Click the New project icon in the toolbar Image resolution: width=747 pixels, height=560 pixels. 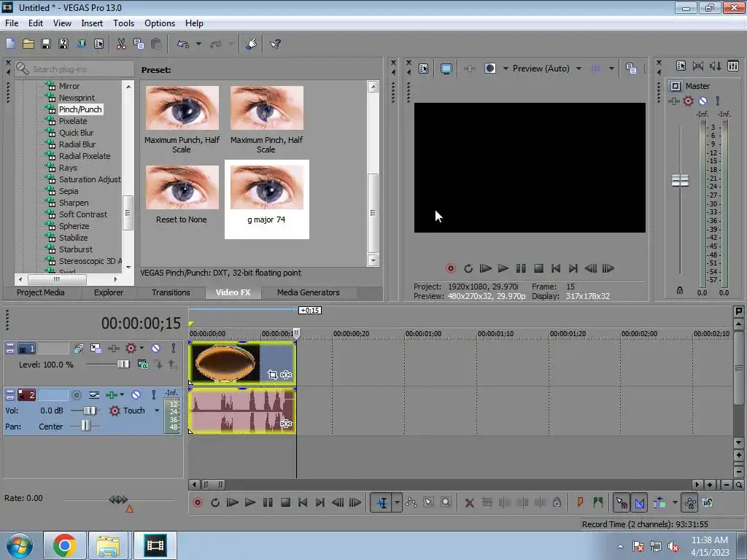click(10, 44)
